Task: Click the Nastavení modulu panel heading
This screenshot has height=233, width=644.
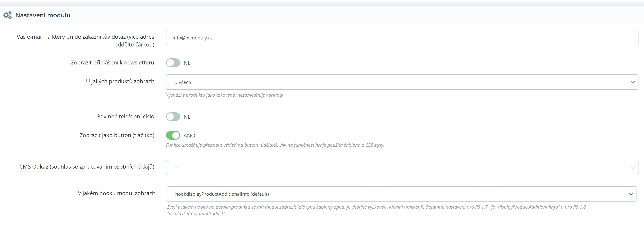Action: click(x=43, y=15)
